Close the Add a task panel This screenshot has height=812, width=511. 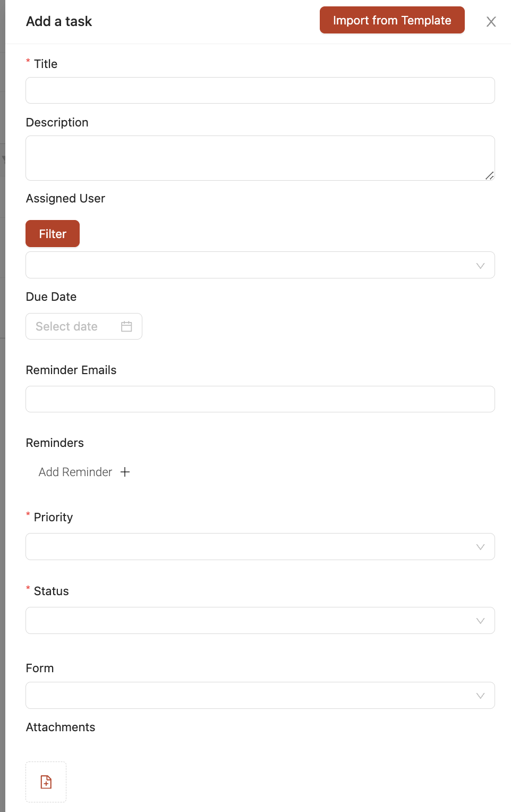pyautogui.click(x=491, y=22)
